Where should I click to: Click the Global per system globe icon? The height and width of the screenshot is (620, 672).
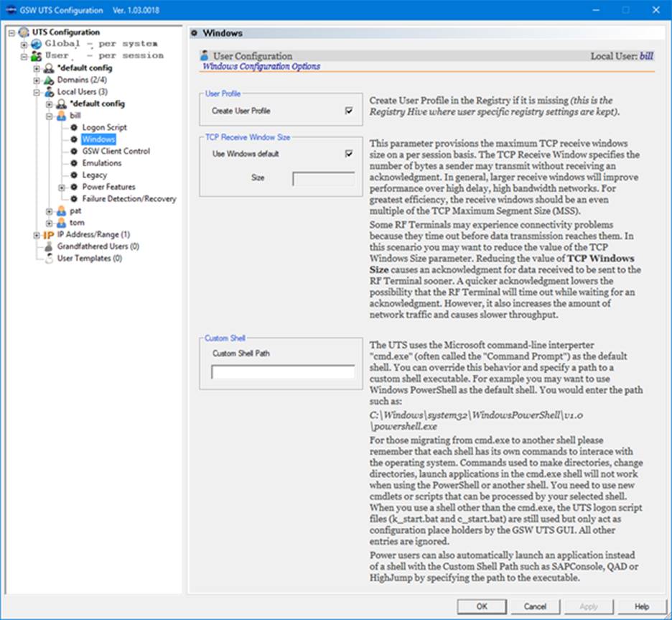click(37, 44)
